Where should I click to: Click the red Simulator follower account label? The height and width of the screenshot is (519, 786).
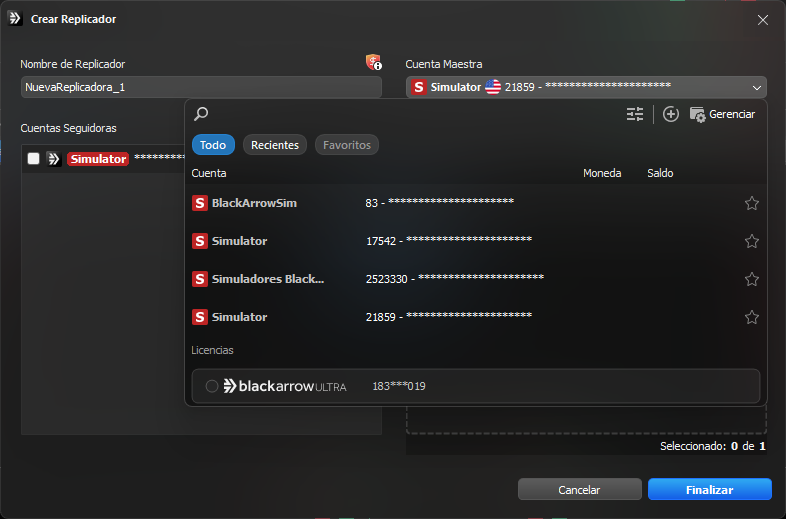point(98,159)
